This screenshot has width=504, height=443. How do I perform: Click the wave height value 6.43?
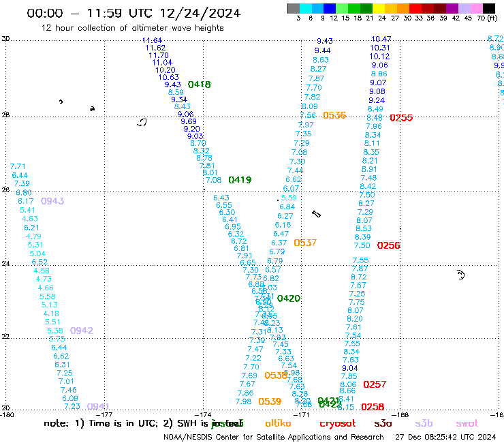pyautogui.click(x=221, y=198)
